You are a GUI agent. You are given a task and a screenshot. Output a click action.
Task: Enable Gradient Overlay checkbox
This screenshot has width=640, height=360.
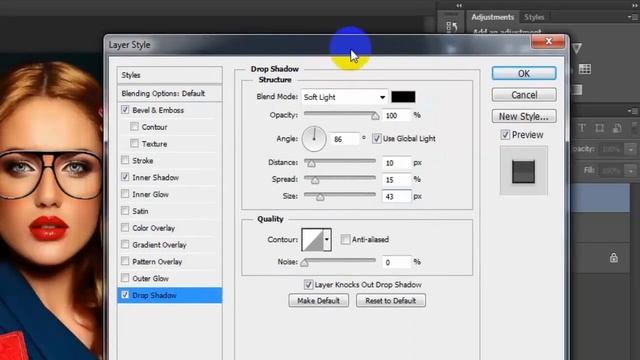click(125, 244)
